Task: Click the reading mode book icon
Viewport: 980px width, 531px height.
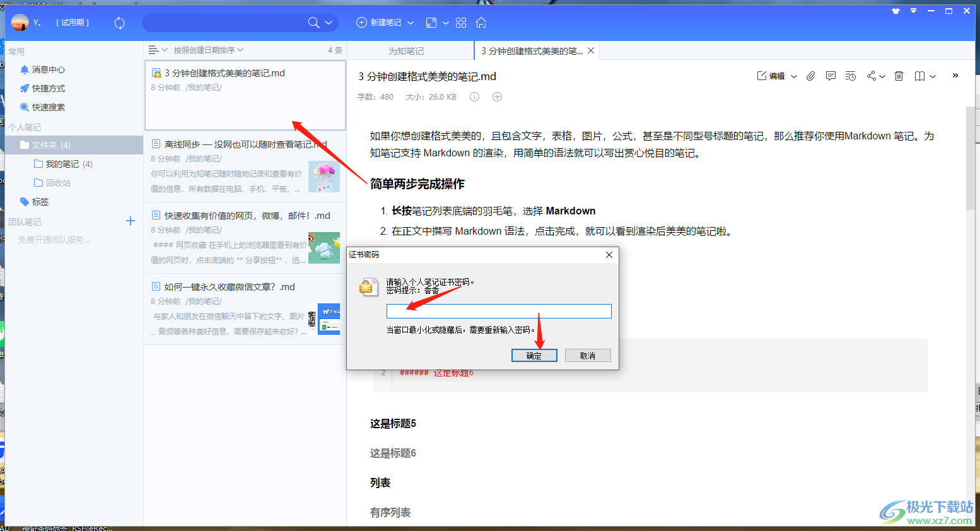Action: 920,76
